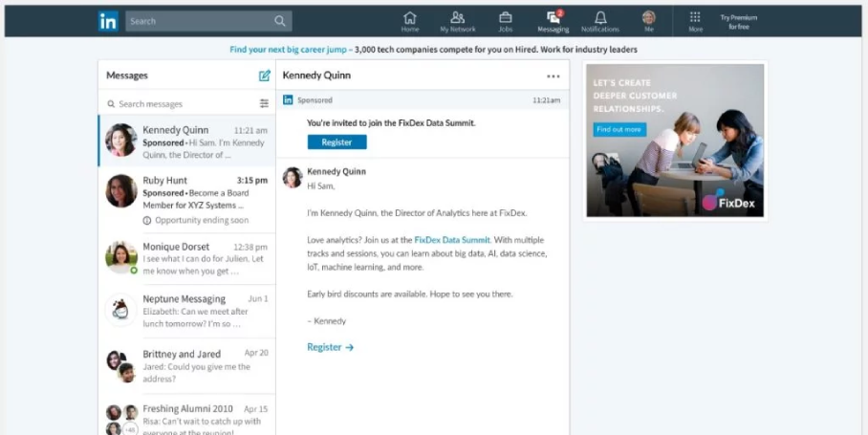Select Monique Dorset conversation
The width and height of the screenshot is (868, 435).
[x=186, y=258]
